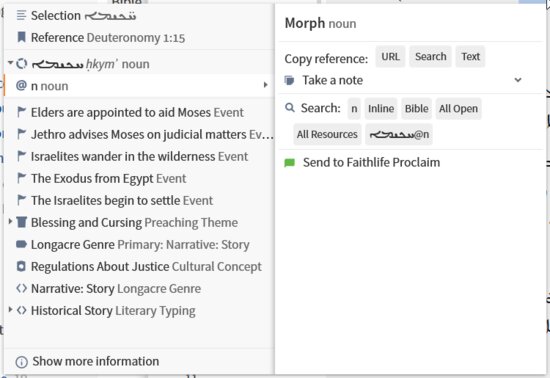This screenshot has height=378, width=550.
Task: Copy reference as Search
Action: pos(430,56)
